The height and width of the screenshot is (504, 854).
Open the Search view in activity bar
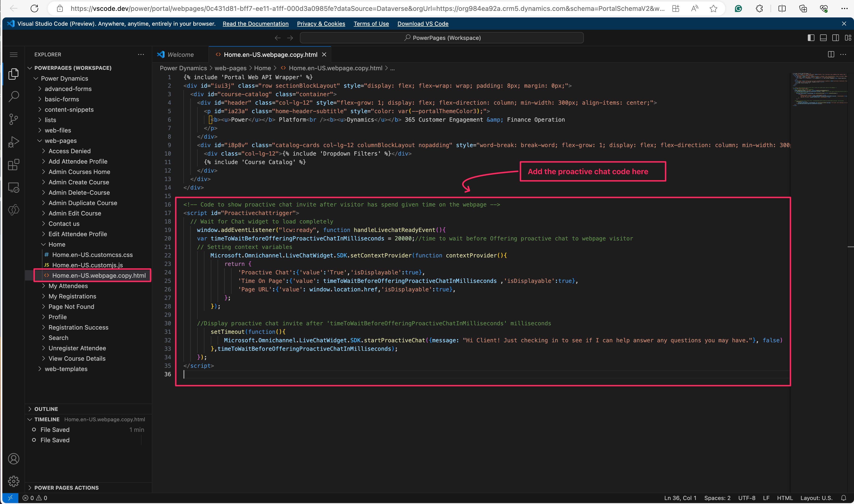point(14,96)
